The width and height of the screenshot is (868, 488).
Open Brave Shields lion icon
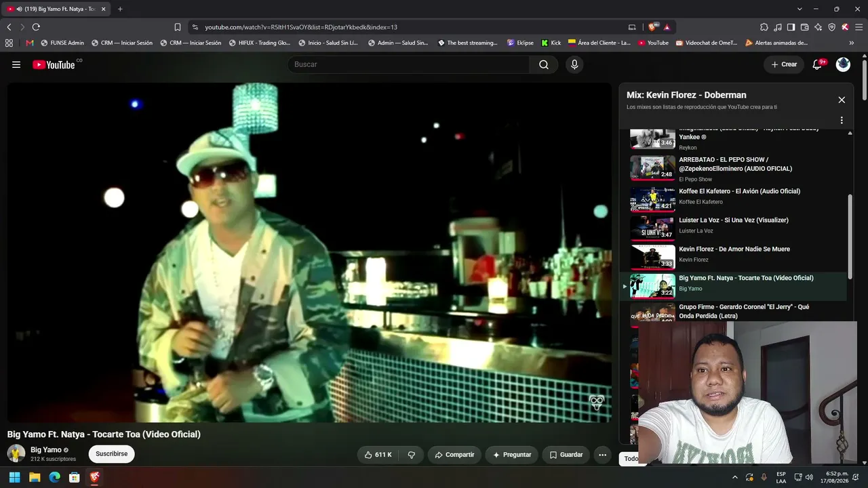tap(652, 27)
